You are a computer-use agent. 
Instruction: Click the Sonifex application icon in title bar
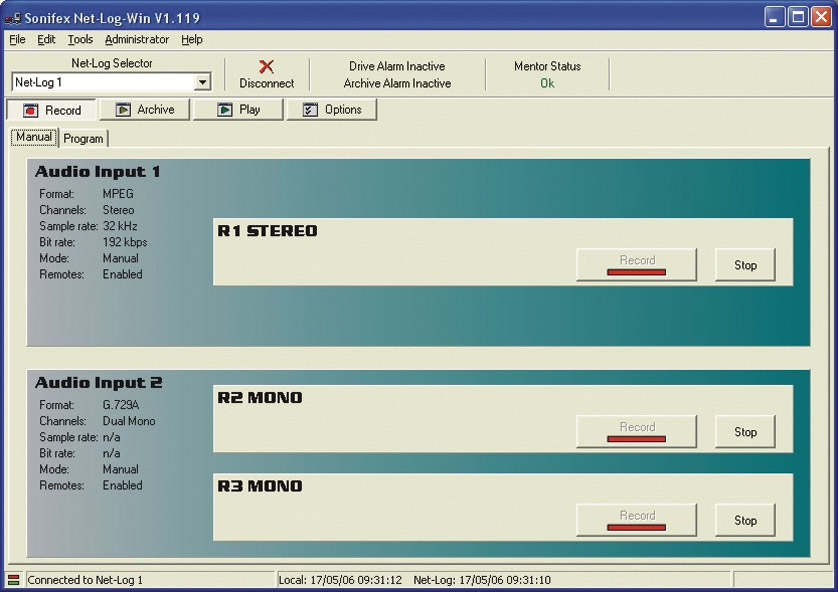[12, 13]
